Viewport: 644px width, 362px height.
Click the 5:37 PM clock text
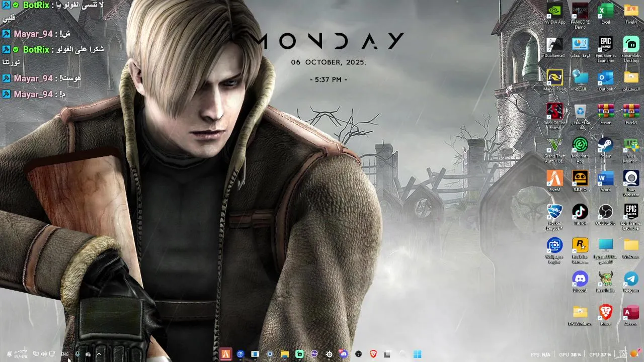pyautogui.click(x=329, y=79)
